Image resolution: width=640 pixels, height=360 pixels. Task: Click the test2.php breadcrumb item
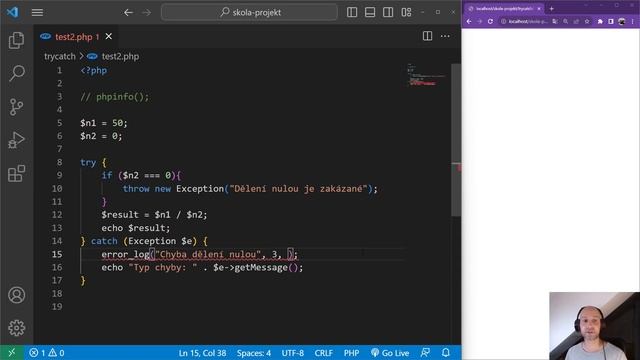(x=113, y=56)
